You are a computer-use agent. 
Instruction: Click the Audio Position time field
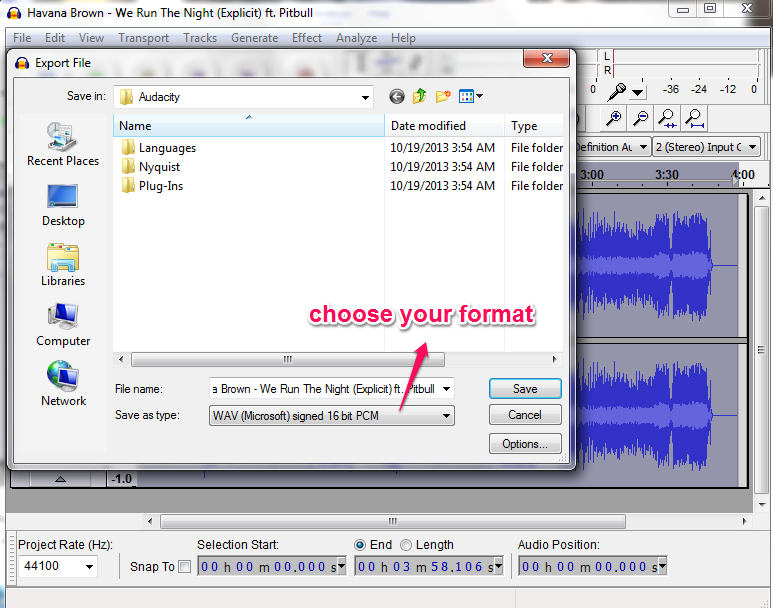pyautogui.click(x=589, y=566)
